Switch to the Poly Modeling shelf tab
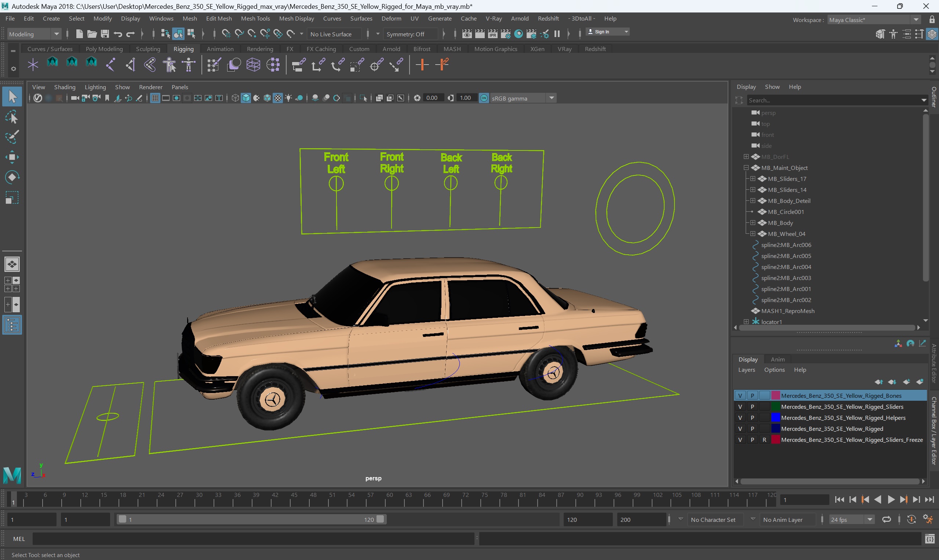Viewport: 939px width, 560px height. click(x=104, y=49)
